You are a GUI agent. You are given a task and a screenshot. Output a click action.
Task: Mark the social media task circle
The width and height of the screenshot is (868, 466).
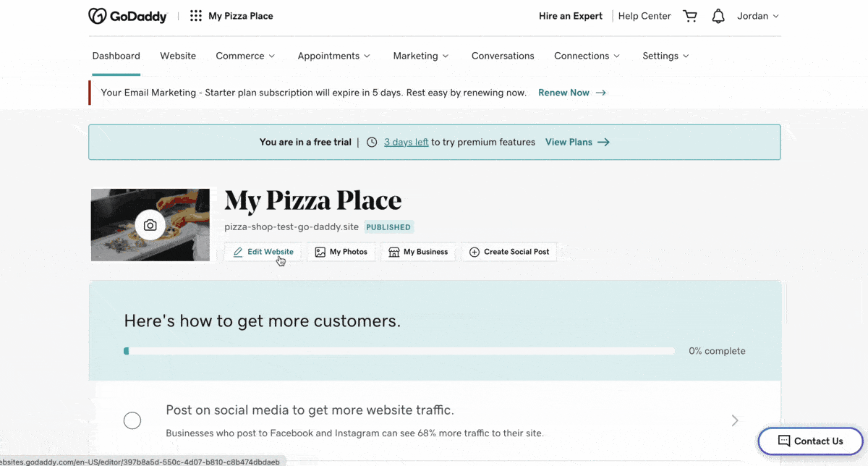coord(132,420)
